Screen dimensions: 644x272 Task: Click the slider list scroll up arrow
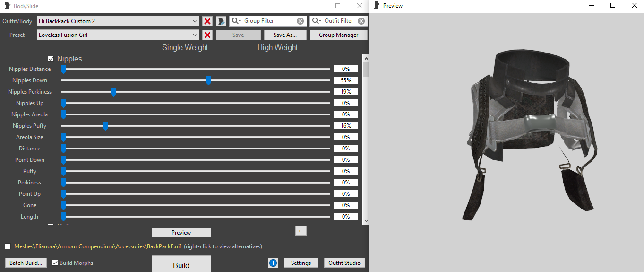click(x=366, y=58)
